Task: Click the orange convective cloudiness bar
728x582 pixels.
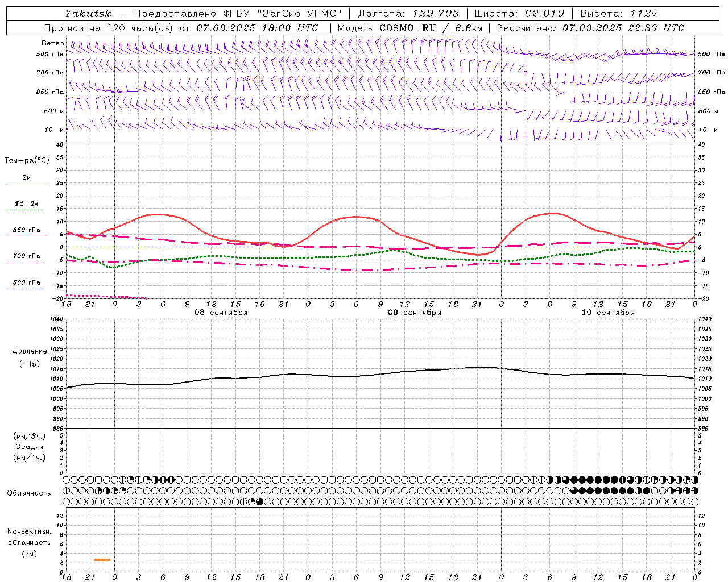Action: (x=102, y=560)
